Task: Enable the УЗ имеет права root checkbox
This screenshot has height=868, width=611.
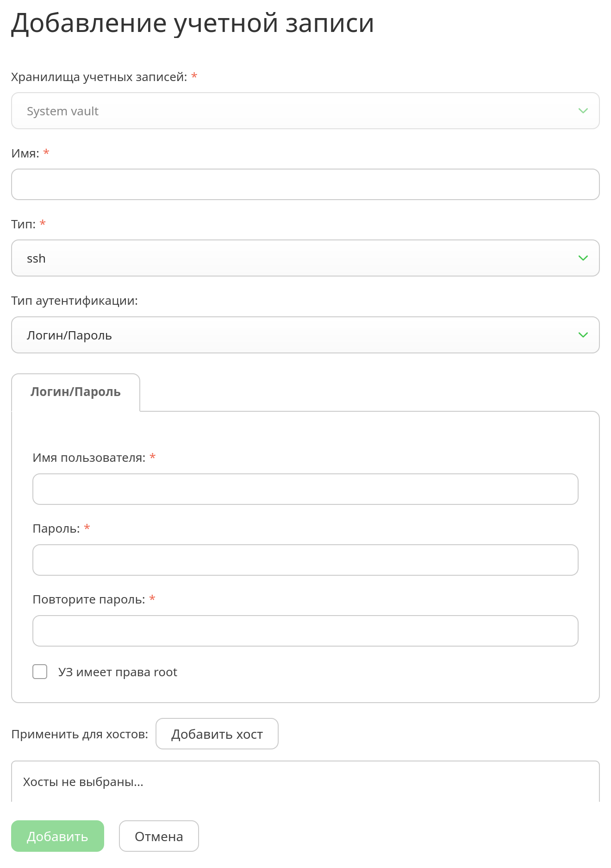Action: point(40,672)
